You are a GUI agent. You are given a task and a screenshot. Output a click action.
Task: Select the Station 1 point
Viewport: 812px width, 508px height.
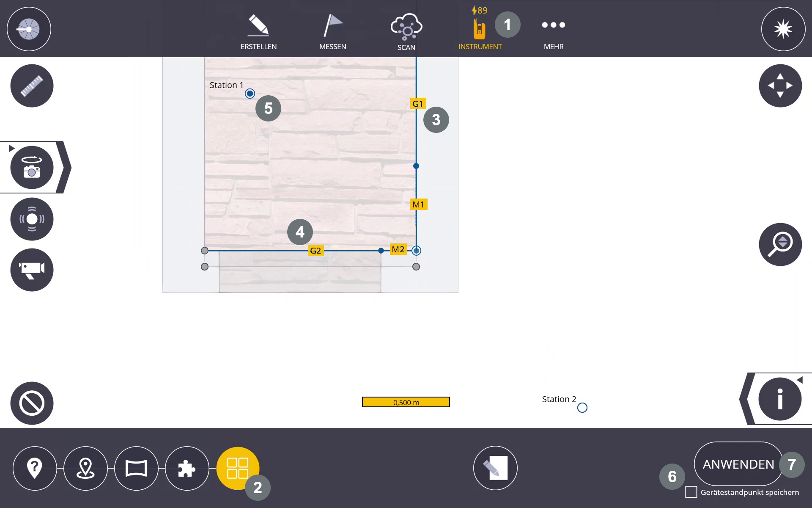point(250,94)
